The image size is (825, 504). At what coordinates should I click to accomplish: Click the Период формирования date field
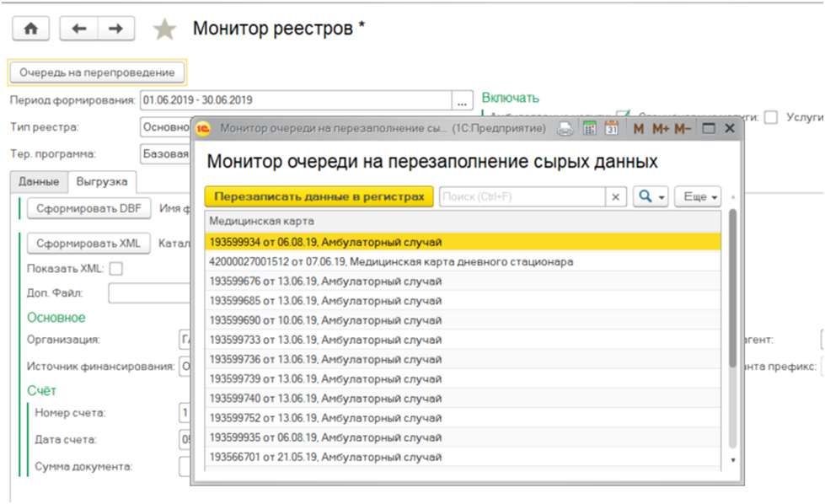point(297,100)
